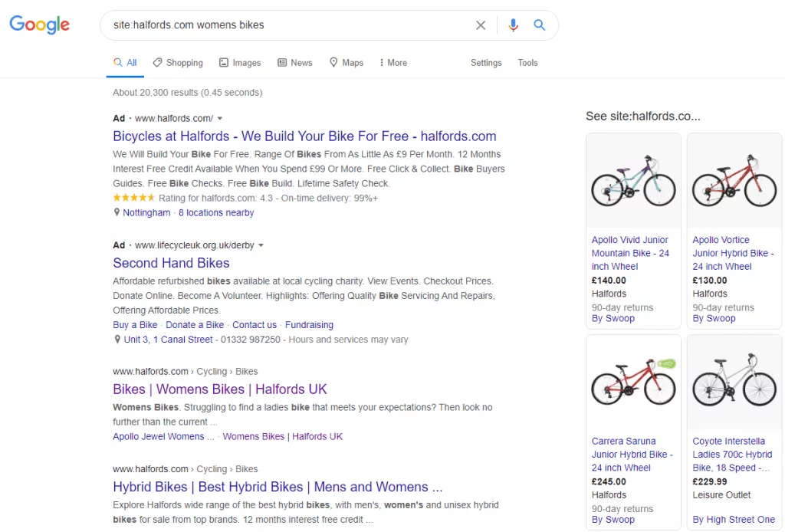
Task: Click the voice search microphone icon
Action: pyautogui.click(x=514, y=25)
